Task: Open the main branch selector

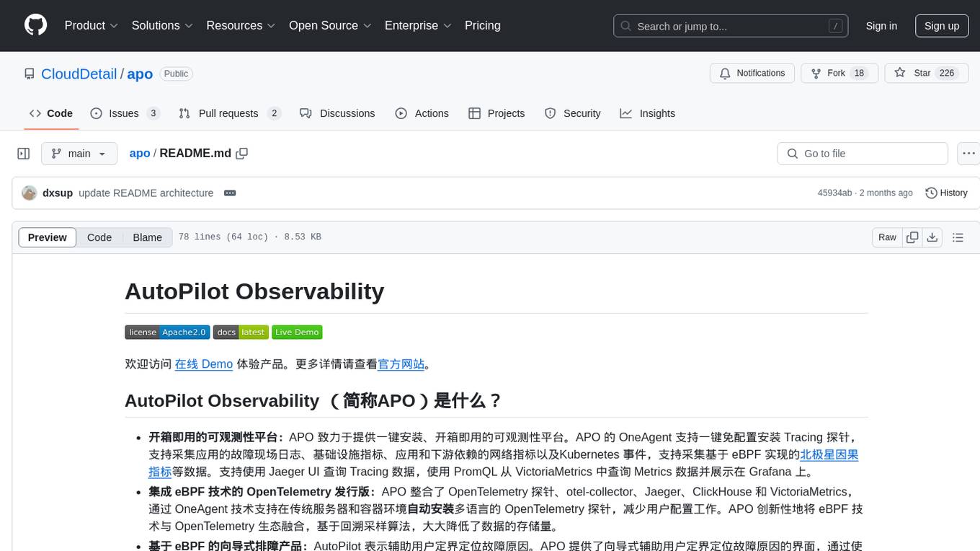Action: (79, 154)
